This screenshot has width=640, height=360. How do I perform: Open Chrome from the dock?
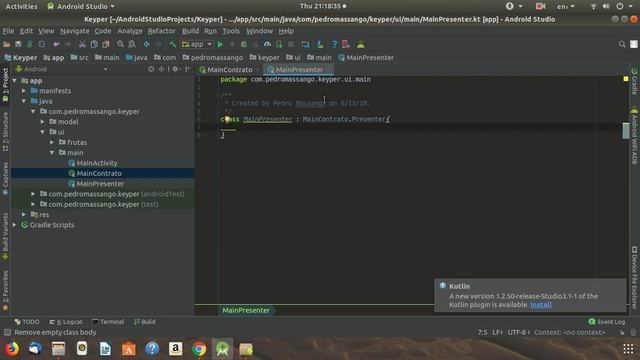coord(199,349)
